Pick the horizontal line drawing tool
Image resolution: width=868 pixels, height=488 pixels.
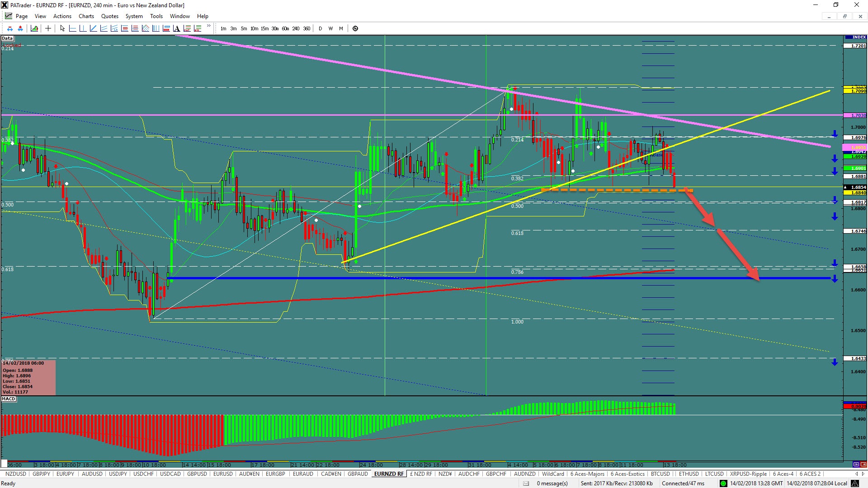pos(72,28)
